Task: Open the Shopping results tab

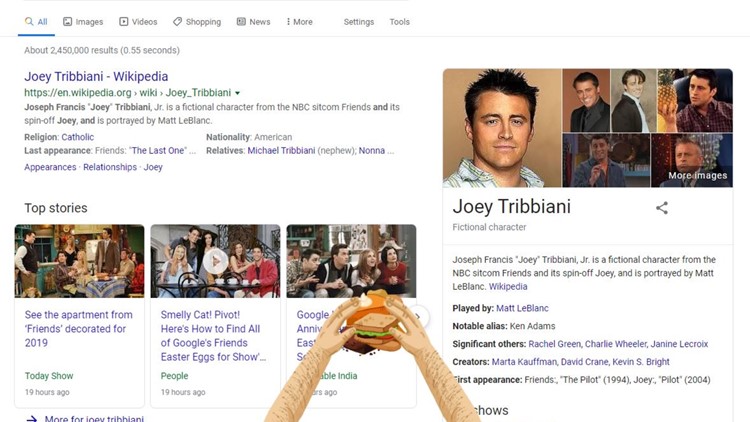Action: [197, 22]
